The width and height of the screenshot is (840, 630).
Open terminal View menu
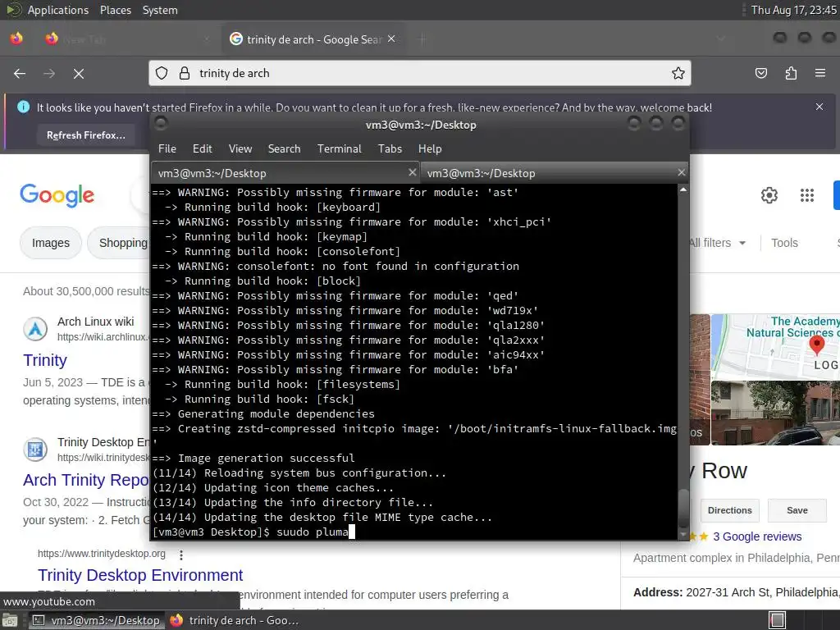coord(240,148)
